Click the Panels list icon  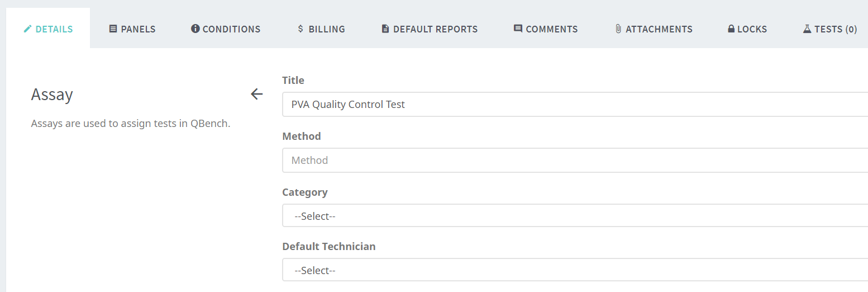[x=113, y=29]
